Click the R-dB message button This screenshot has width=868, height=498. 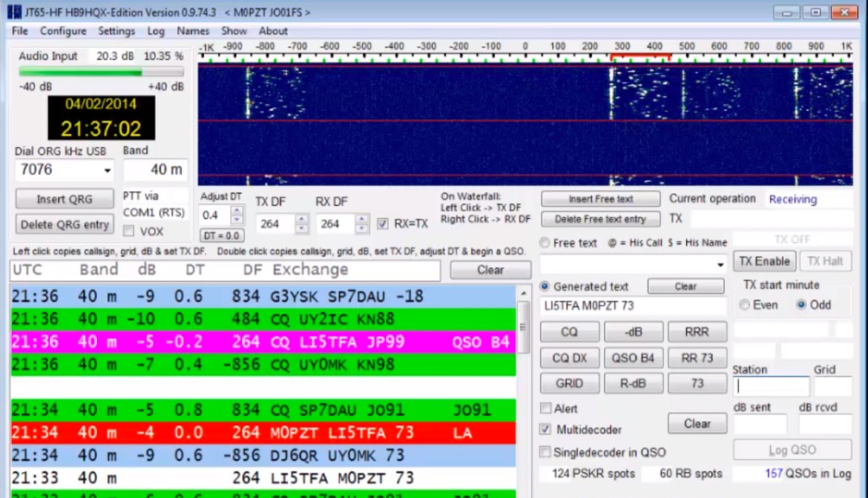[x=633, y=383]
